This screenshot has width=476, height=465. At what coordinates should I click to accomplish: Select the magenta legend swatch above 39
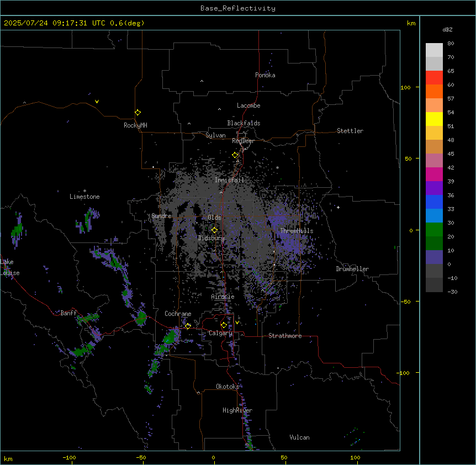click(x=434, y=174)
